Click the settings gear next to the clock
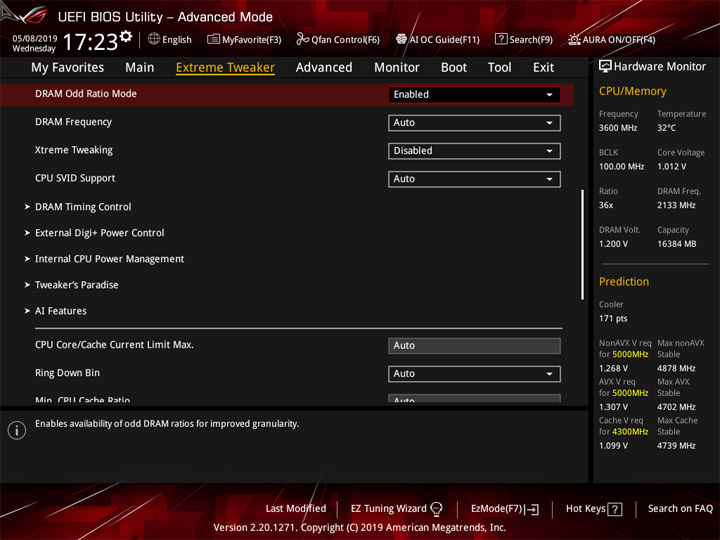 pos(126,36)
